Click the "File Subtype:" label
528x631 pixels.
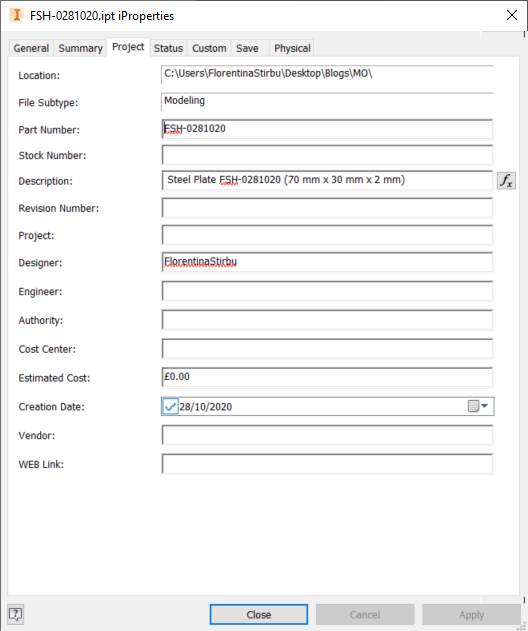[x=48, y=103]
